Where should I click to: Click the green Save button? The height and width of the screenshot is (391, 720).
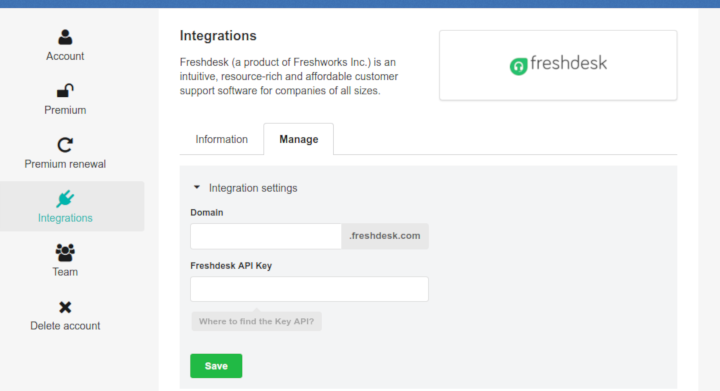[216, 366]
